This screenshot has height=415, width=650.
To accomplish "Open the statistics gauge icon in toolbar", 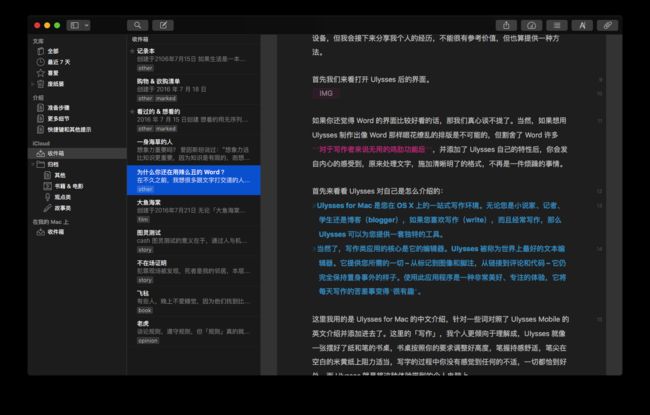I will [x=531, y=25].
